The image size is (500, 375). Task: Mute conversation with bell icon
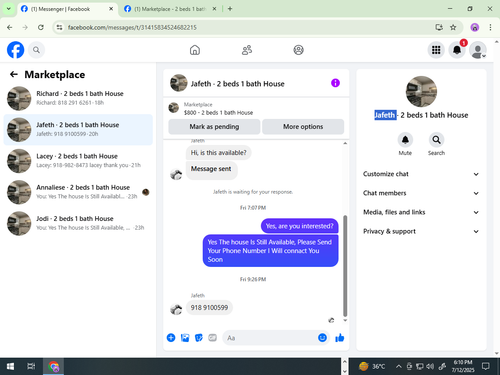click(405, 140)
